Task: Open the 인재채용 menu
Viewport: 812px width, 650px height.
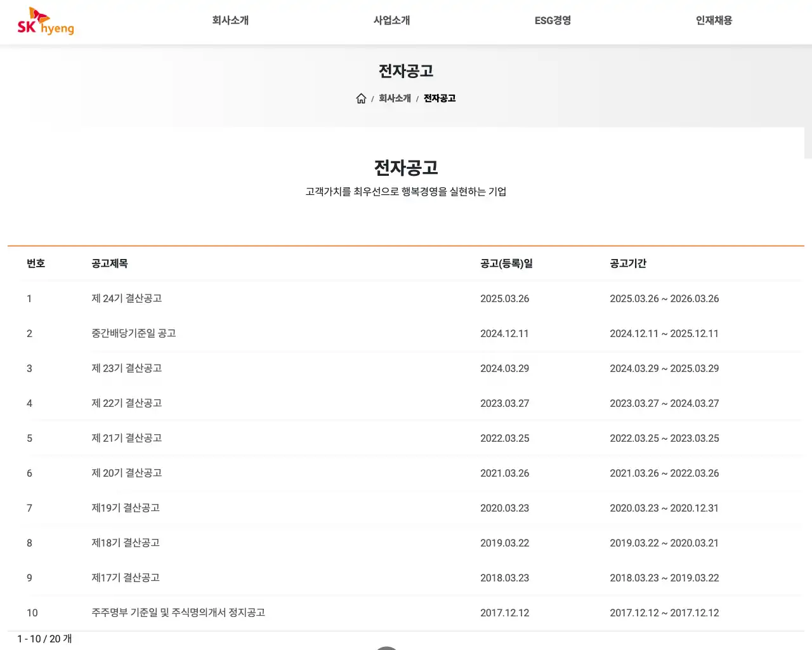Action: tap(714, 20)
